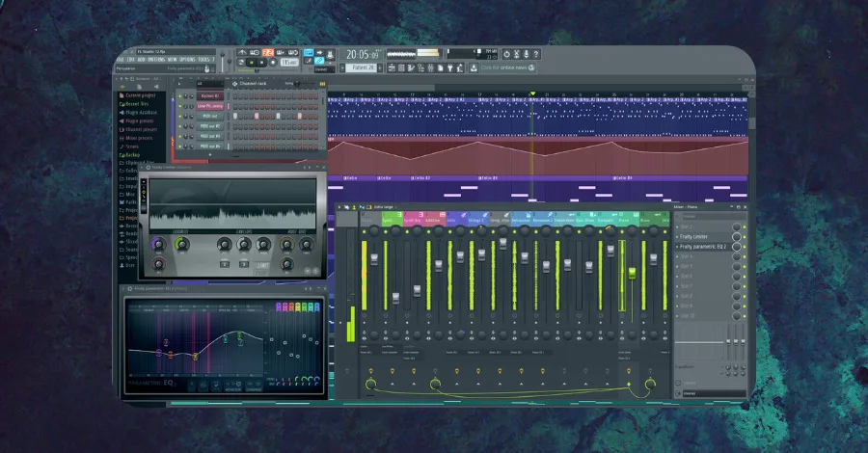Select the Love Ph...uency channel button
Viewport: 868px width, 453px height.
210,106
